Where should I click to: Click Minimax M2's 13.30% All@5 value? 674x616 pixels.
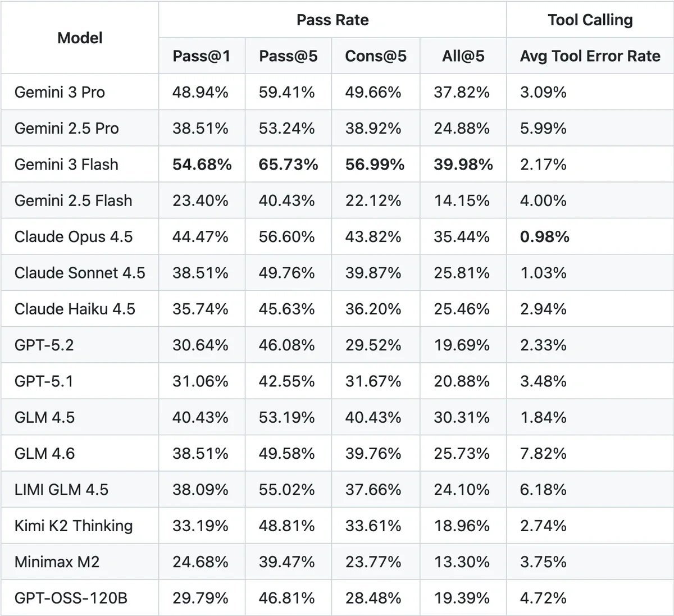[x=462, y=562]
